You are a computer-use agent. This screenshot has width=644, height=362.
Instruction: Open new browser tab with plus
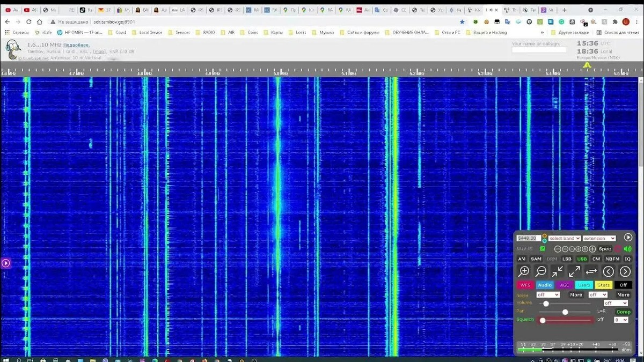564,10
